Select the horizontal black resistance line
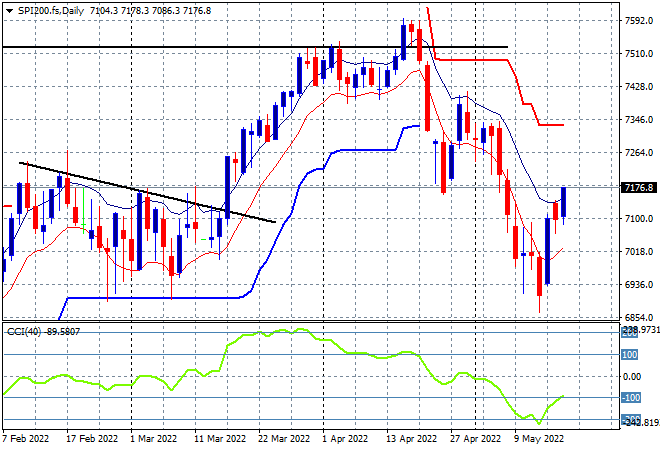Screen dimensions: 660x450 click(255, 47)
